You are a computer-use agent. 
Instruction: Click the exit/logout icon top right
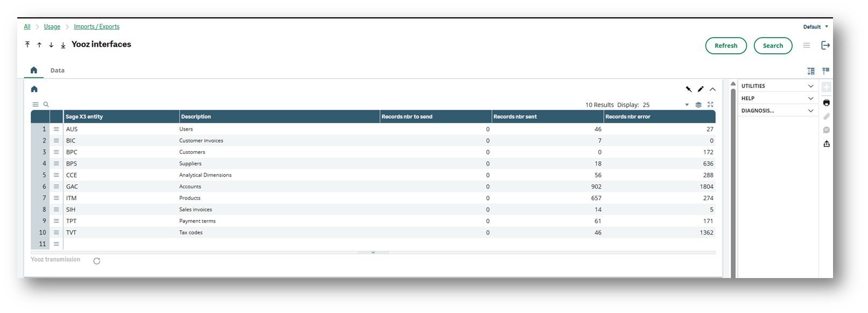825,46
